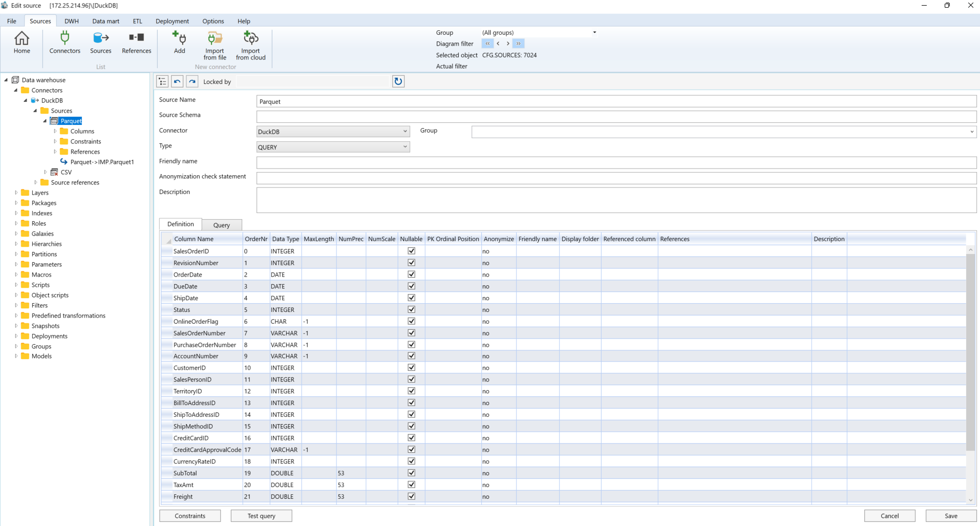Select the Definition tab

tap(180, 224)
